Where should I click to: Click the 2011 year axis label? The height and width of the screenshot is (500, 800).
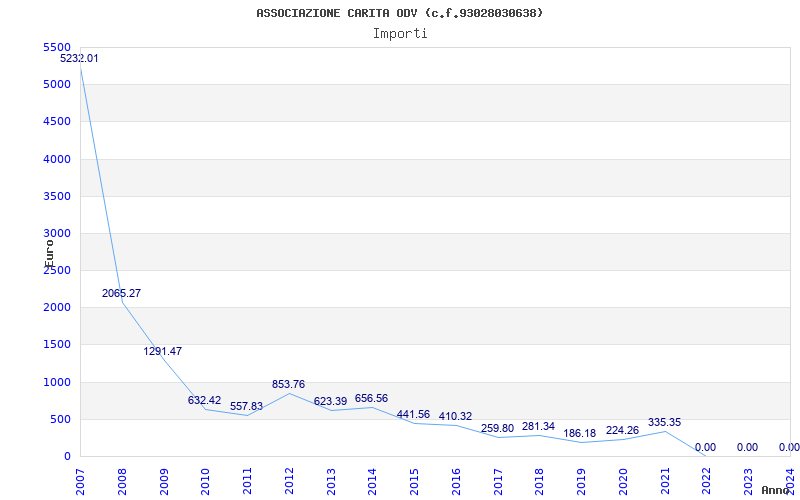tap(247, 482)
